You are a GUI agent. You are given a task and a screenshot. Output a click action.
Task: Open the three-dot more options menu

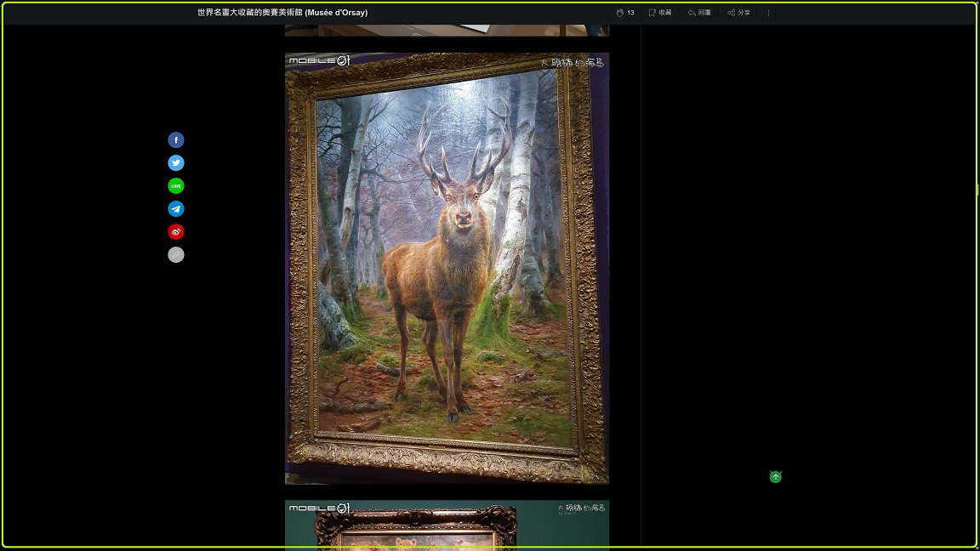tap(769, 13)
